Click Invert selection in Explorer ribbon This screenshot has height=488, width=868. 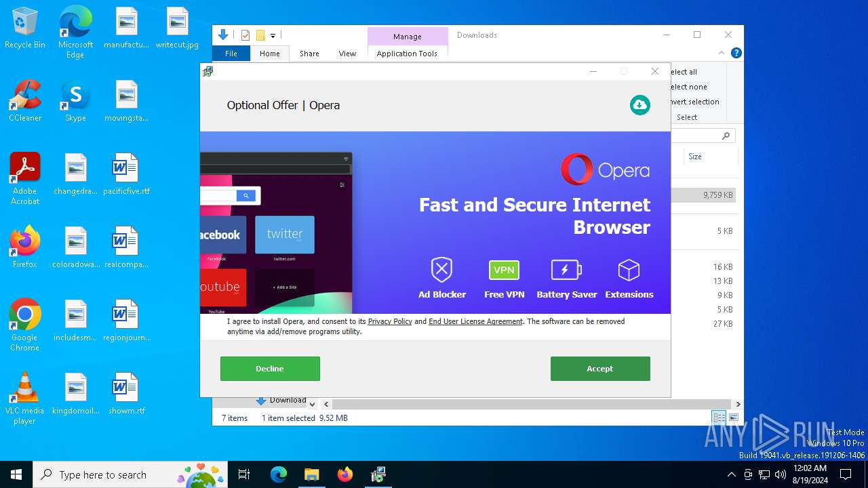click(694, 102)
